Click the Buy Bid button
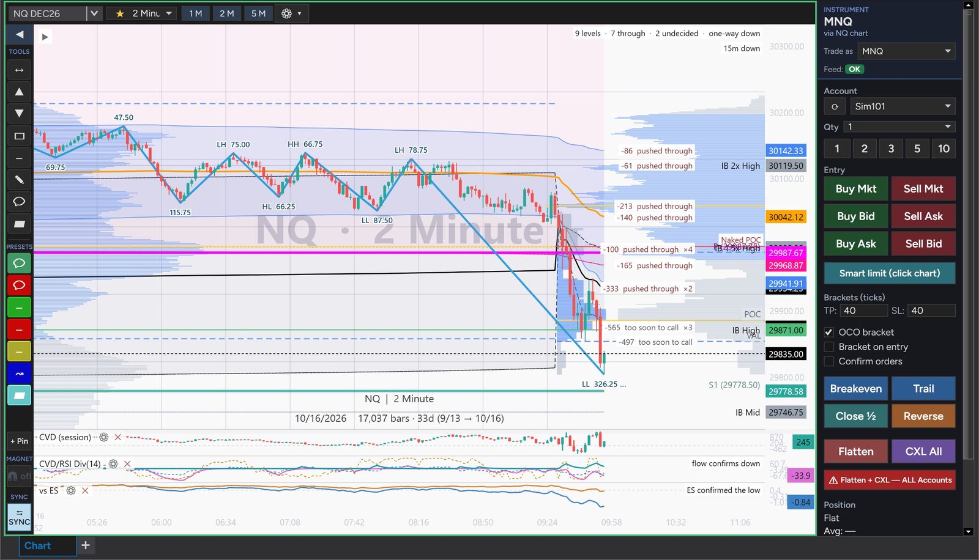The height and width of the screenshot is (560, 979). pos(856,216)
